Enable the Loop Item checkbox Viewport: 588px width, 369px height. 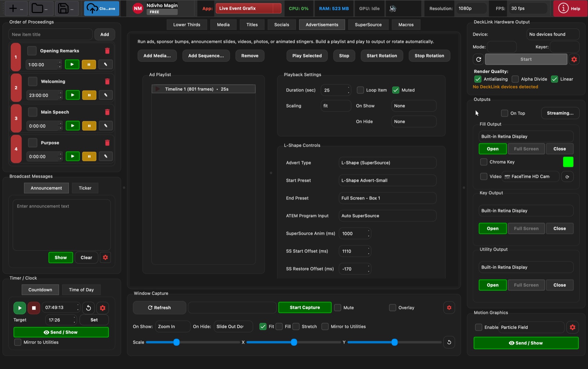pos(361,90)
